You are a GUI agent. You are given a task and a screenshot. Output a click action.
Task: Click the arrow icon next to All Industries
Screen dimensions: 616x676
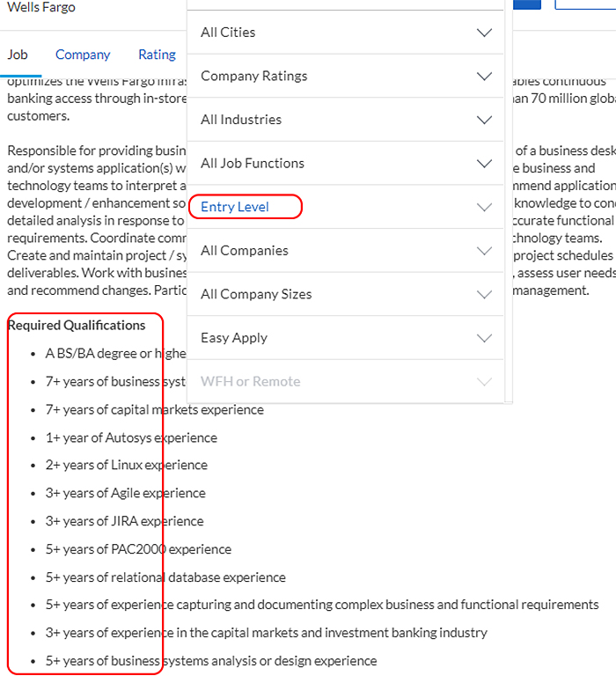pos(483,120)
